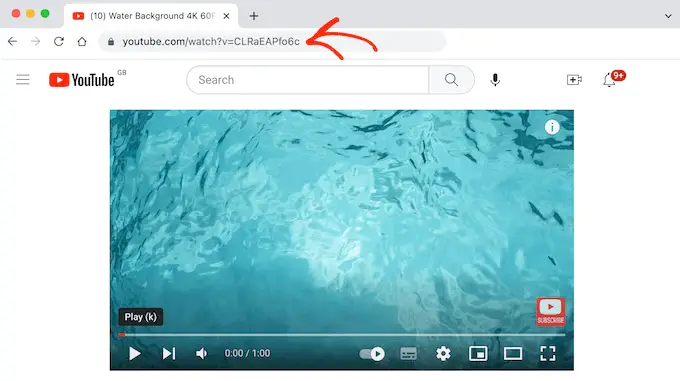Click the Subscribe watermark in the video

point(551,311)
